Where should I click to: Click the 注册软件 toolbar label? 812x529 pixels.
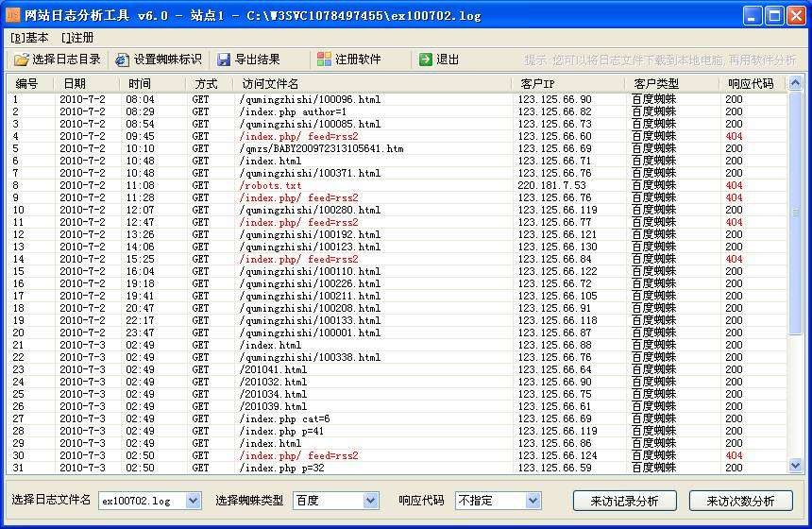tap(358, 60)
